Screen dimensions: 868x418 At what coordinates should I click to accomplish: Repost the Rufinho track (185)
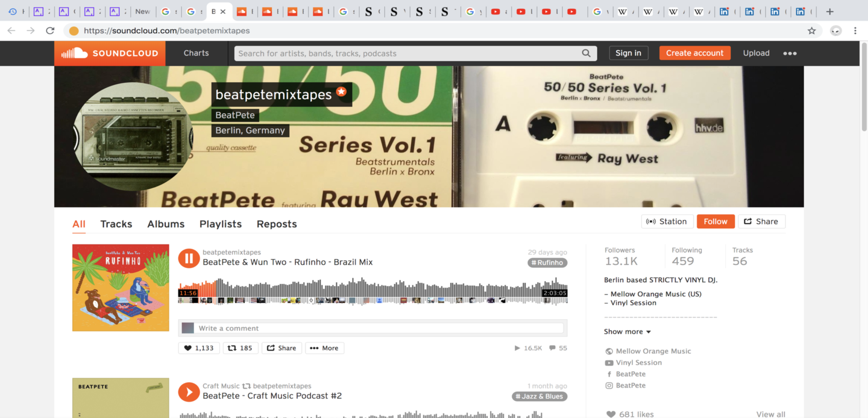click(240, 348)
